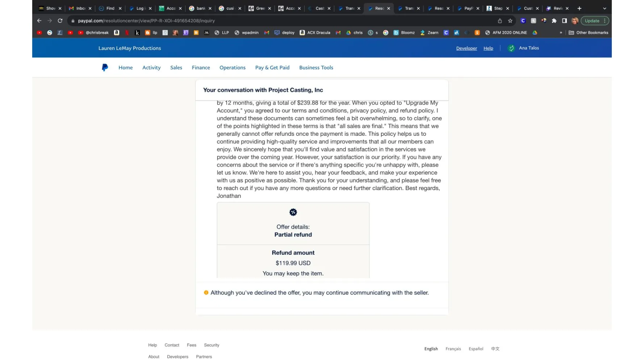
Task: Click the address bar URL field
Action: click(x=283, y=21)
